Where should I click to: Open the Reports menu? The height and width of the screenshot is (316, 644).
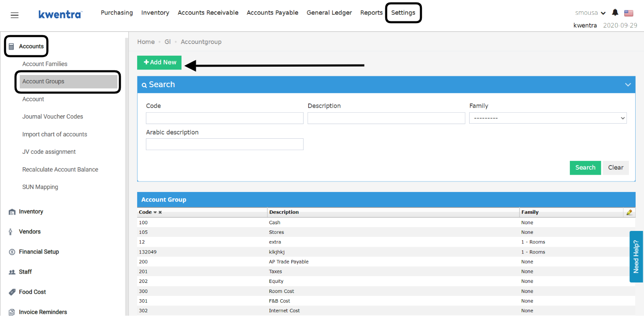coord(371,13)
